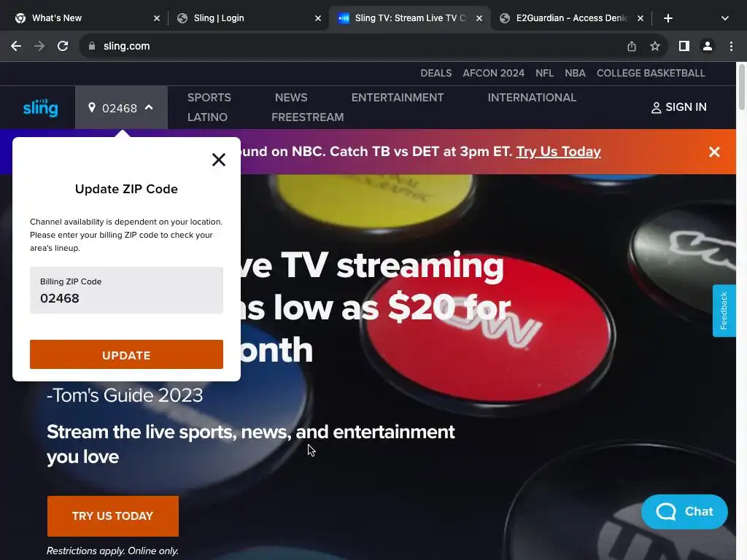Select the Sling TV Stream Live TV tab

point(410,18)
